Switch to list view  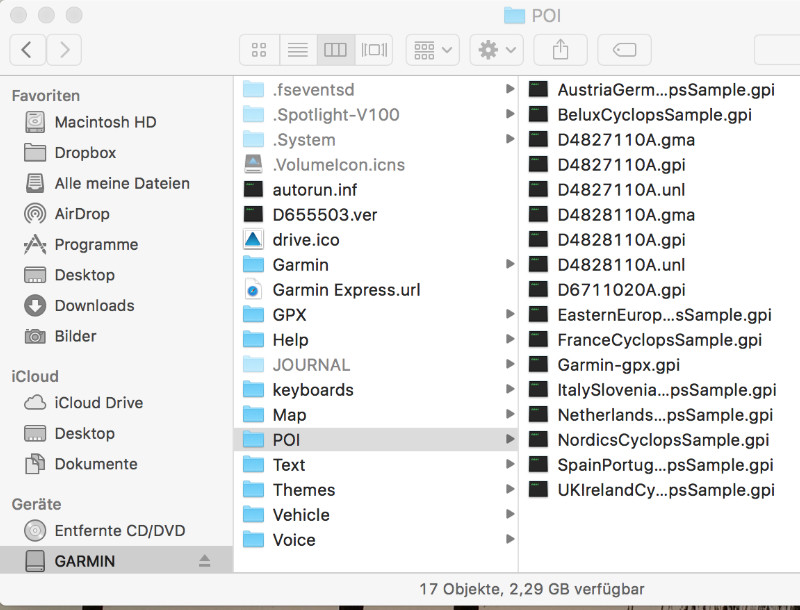pyautogui.click(x=298, y=49)
